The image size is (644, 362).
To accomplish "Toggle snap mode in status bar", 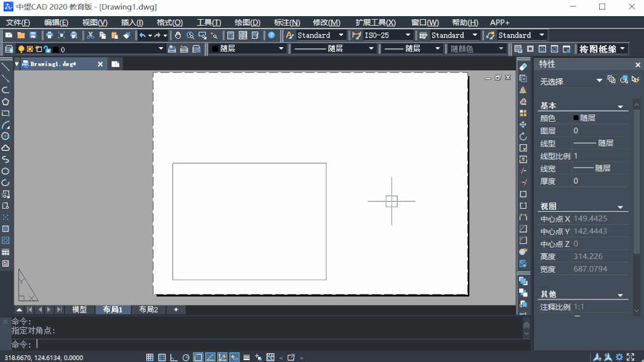I will (150, 357).
